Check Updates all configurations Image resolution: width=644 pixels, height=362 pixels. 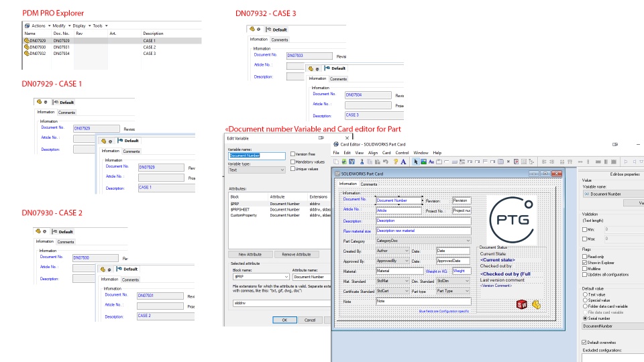584,275
